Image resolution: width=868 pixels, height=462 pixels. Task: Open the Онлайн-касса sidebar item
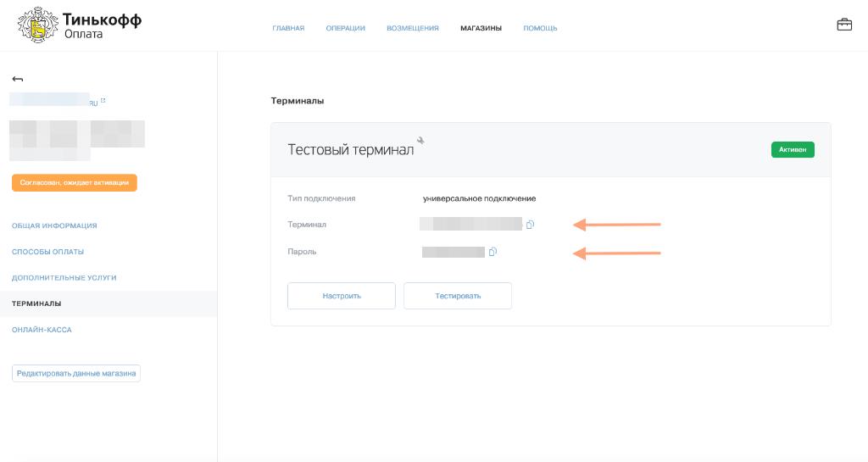(x=42, y=329)
